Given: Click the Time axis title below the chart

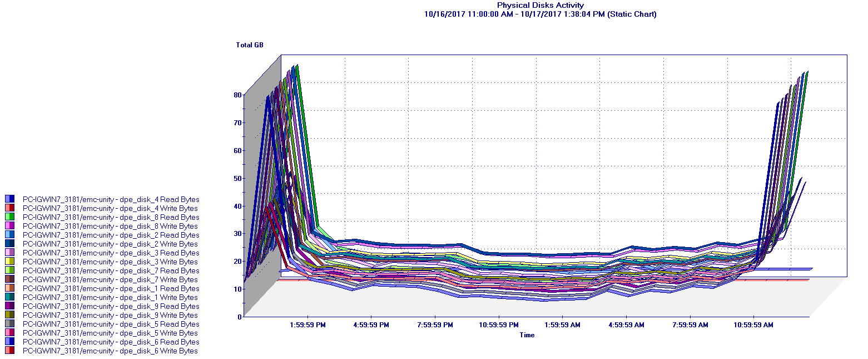Looking at the screenshot, I should [x=527, y=335].
